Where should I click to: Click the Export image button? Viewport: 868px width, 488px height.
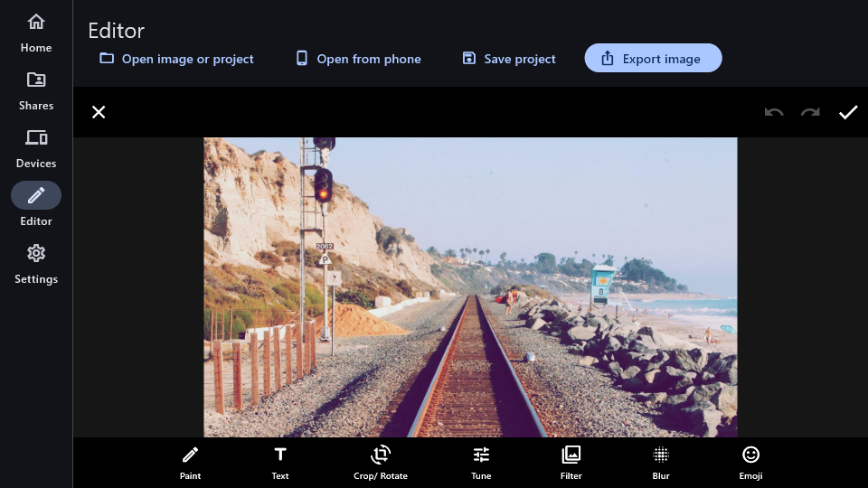653,58
